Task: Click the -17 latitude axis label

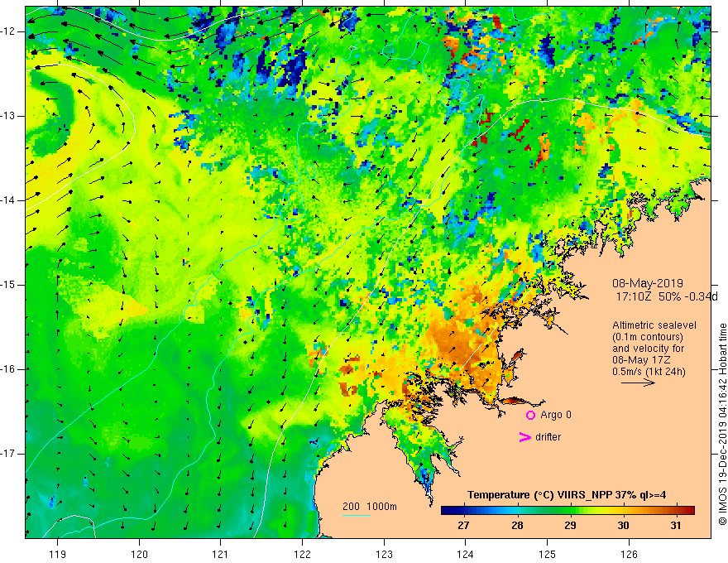Action: pos(9,454)
